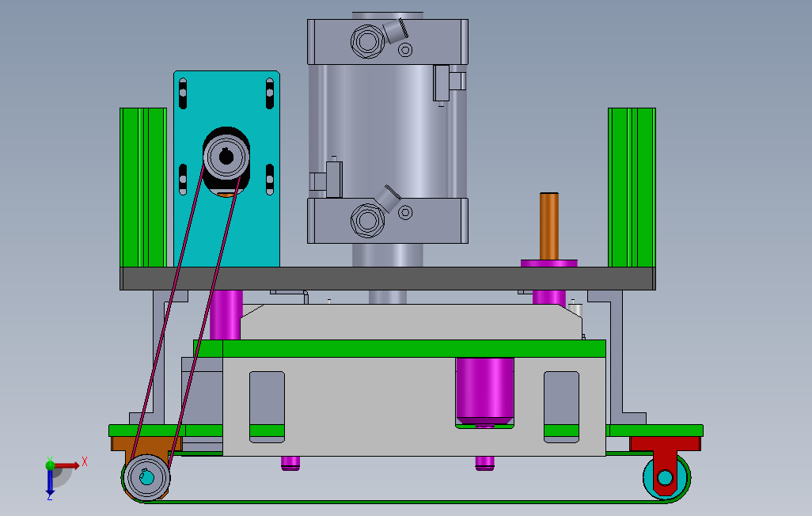Select the sensor switch on cylinder lower left

(x=326, y=180)
